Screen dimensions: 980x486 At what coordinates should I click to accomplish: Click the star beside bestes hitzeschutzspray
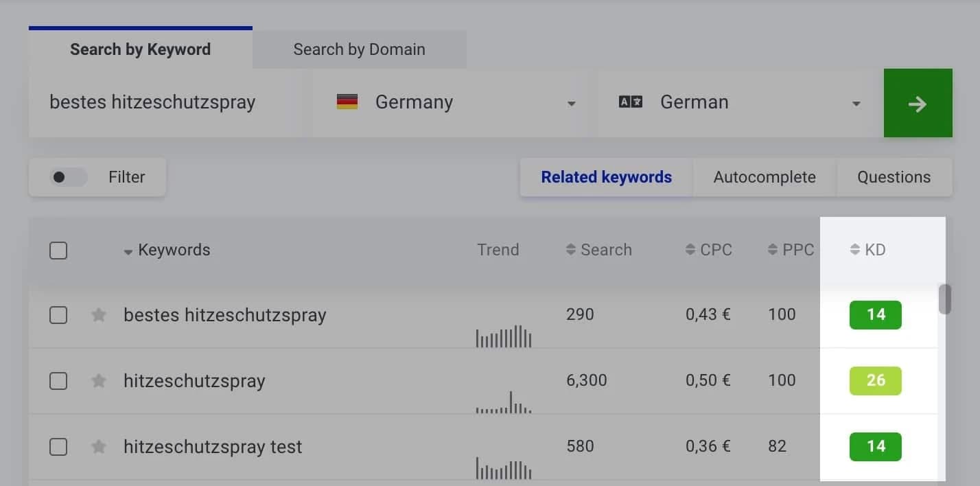coord(98,314)
